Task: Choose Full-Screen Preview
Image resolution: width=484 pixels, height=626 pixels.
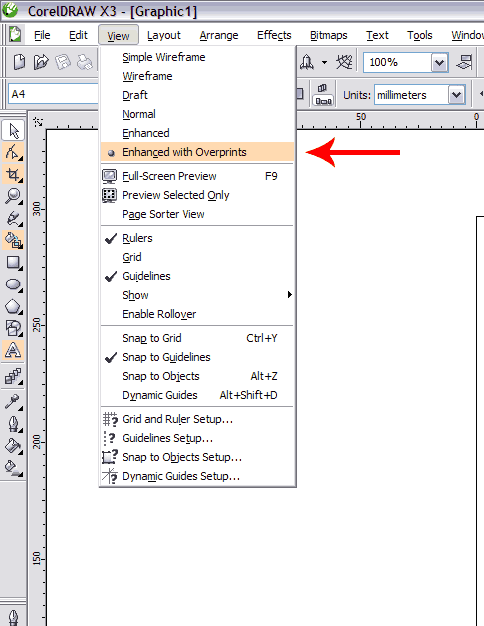Action: pos(197,176)
